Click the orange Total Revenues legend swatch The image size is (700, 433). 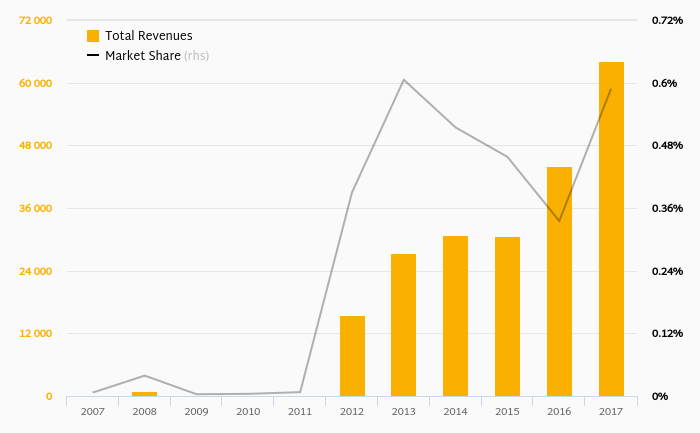point(93,36)
